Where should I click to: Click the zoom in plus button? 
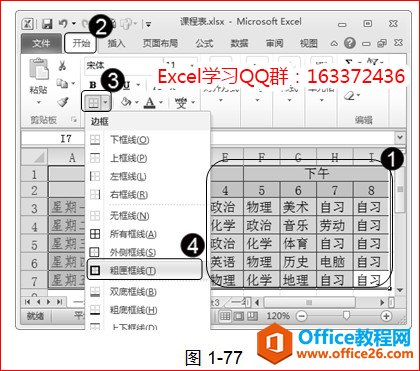point(386,316)
